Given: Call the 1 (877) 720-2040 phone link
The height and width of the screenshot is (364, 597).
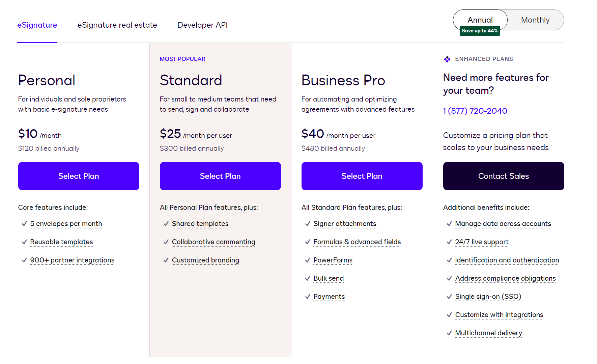Looking at the screenshot, I should coord(475,111).
